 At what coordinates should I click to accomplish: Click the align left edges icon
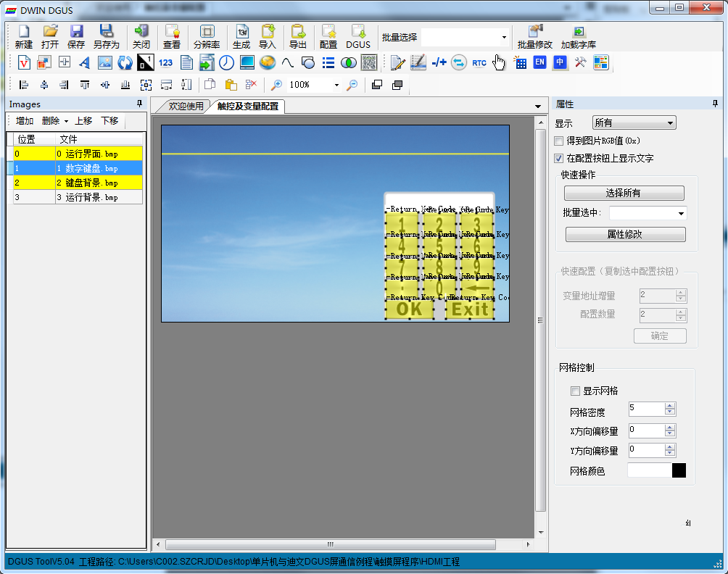(24, 85)
